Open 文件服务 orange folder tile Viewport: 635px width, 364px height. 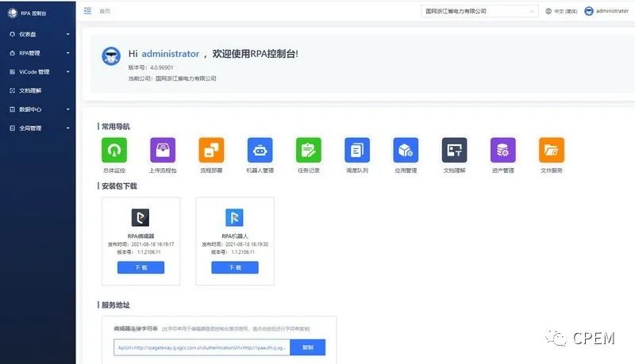pyautogui.click(x=552, y=150)
